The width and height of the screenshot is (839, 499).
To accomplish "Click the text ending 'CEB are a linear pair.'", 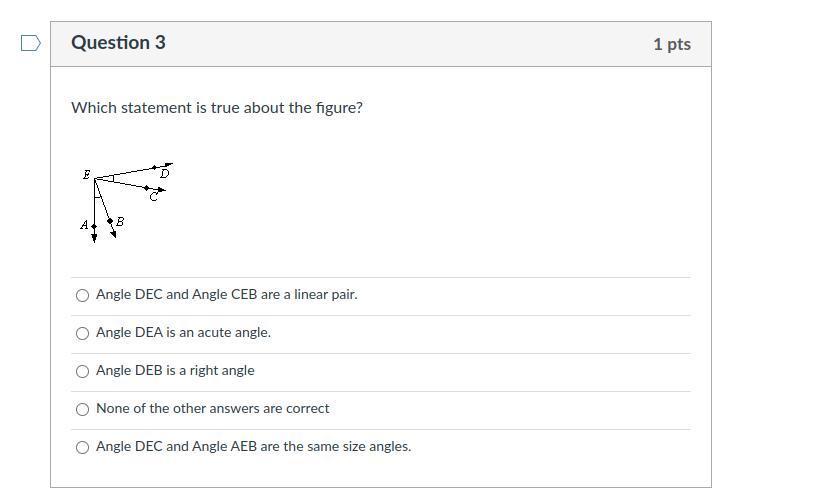I will tap(226, 295).
